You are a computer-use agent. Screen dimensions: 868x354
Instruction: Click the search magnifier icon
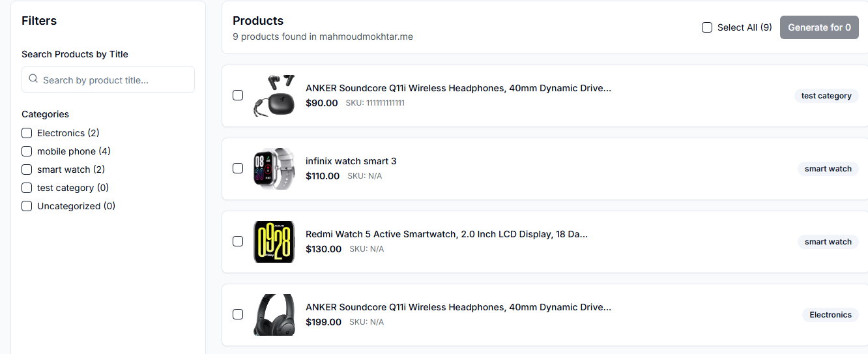click(33, 79)
